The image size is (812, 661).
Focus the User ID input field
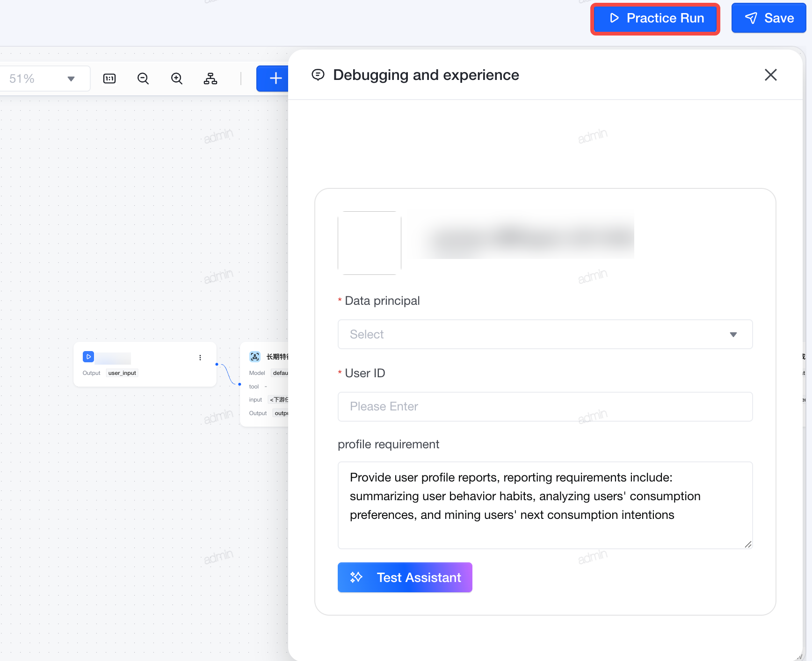pos(545,407)
